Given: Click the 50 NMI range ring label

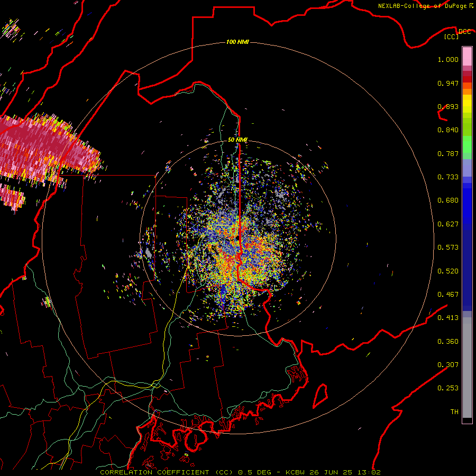Looking at the screenshot, I should click(x=237, y=140).
